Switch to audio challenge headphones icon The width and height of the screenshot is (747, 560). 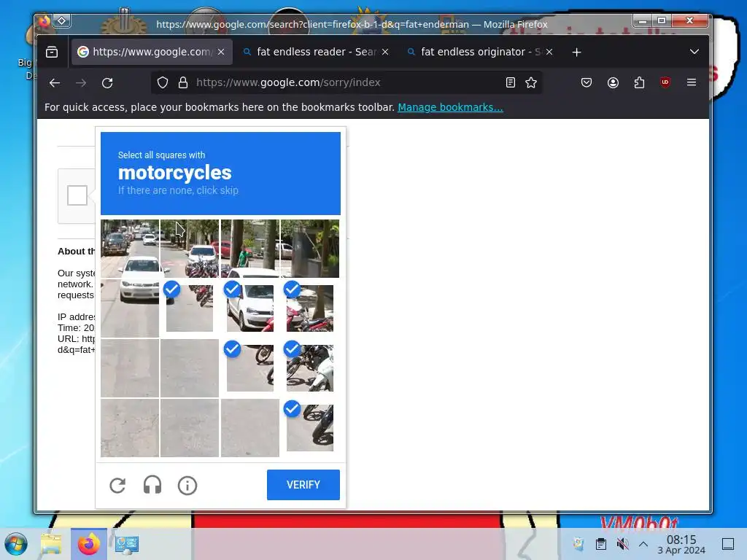(152, 485)
